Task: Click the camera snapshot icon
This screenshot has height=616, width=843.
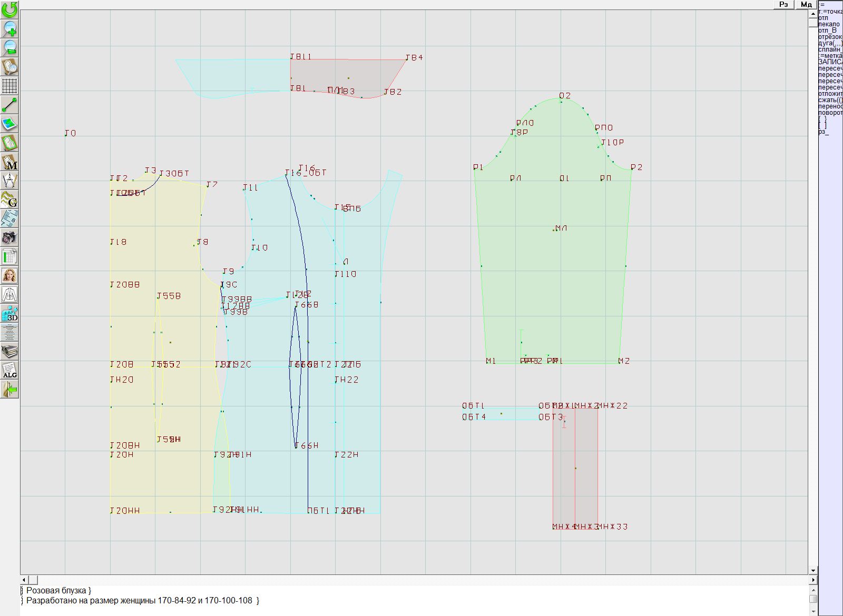Action: tap(9, 237)
